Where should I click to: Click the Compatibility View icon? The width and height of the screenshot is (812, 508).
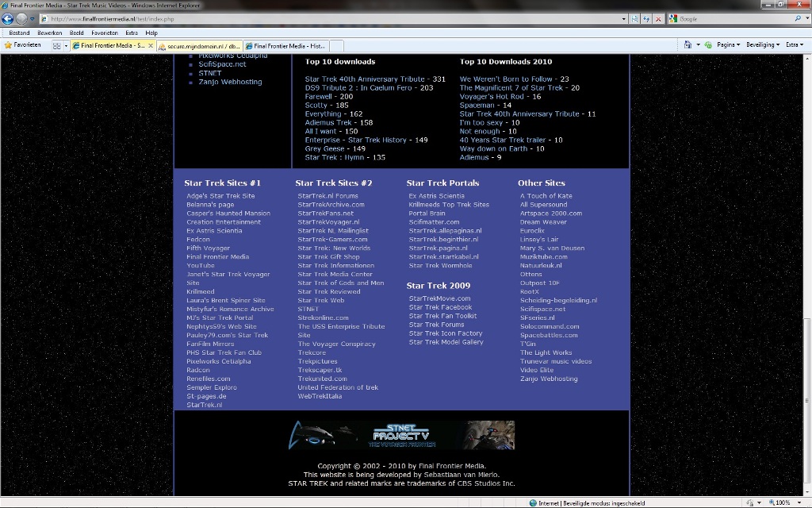(x=635, y=19)
